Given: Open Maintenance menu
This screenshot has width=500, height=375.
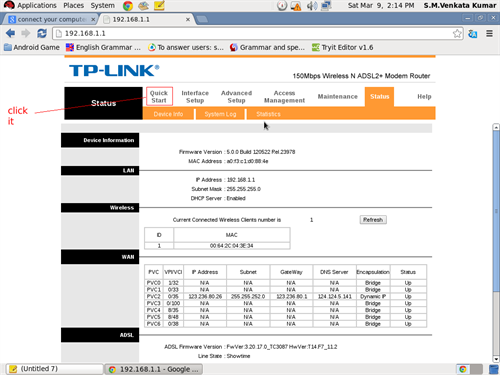Looking at the screenshot, I should [x=337, y=97].
